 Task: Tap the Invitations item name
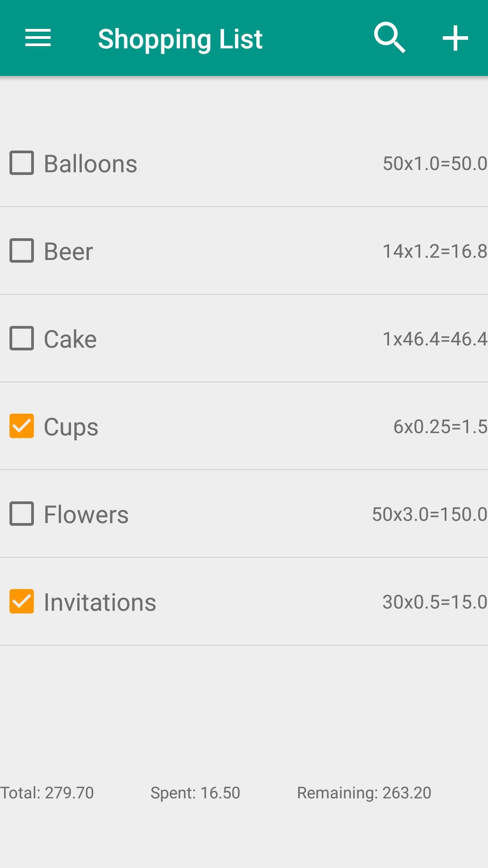click(x=100, y=602)
